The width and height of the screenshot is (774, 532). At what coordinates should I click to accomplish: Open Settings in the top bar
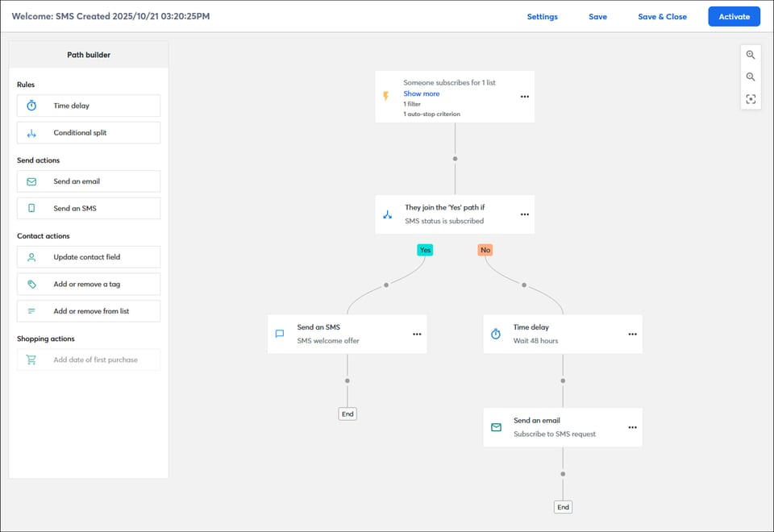[x=542, y=17]
